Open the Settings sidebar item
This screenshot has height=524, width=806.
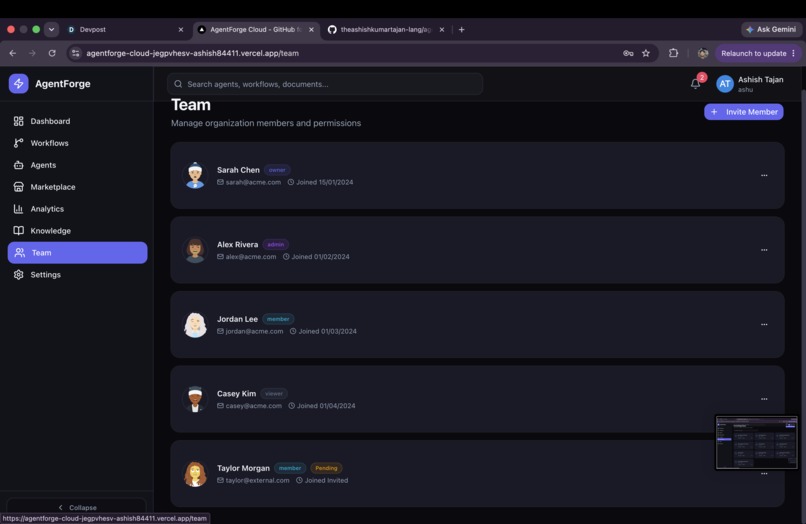(x=77, y=275)
